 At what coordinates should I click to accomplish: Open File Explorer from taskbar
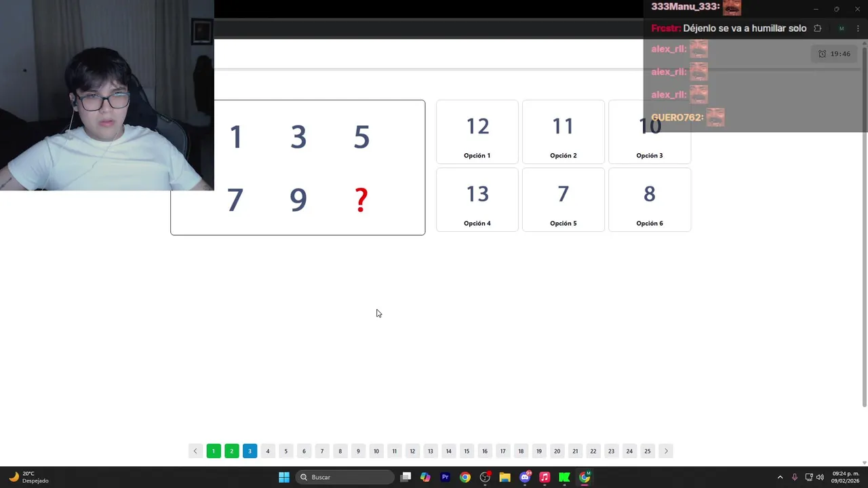point(505,477)
